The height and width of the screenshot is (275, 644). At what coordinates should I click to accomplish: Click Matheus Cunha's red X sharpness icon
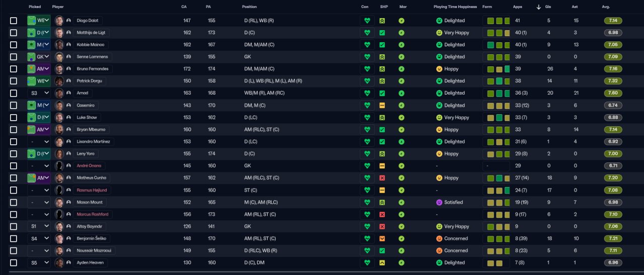382,178
